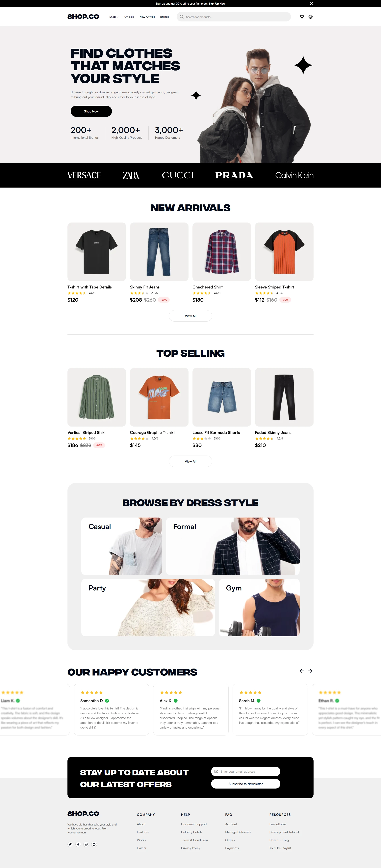Dismiss the sign-up promo banner
Image resolution: width=381 pixels, height=868 pixels.
point(311,4)
